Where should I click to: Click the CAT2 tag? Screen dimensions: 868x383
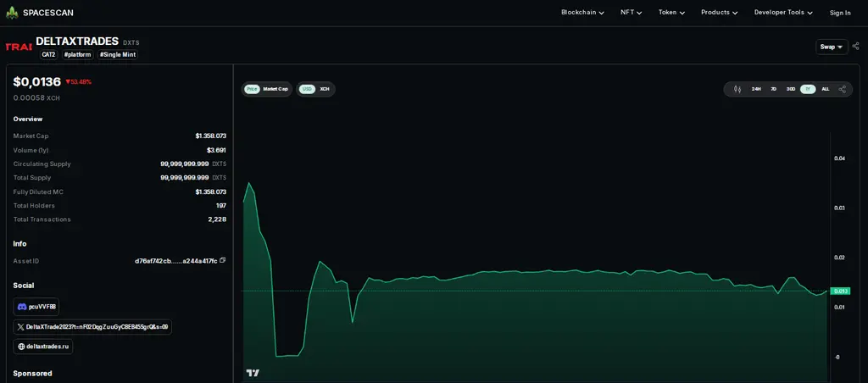pyautogui.click(x=48, y=55)
